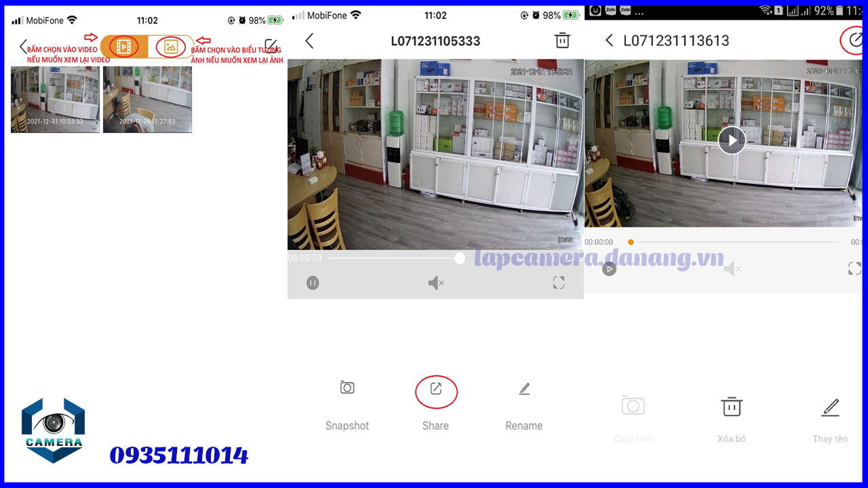Pause the currently playing video

313,283
